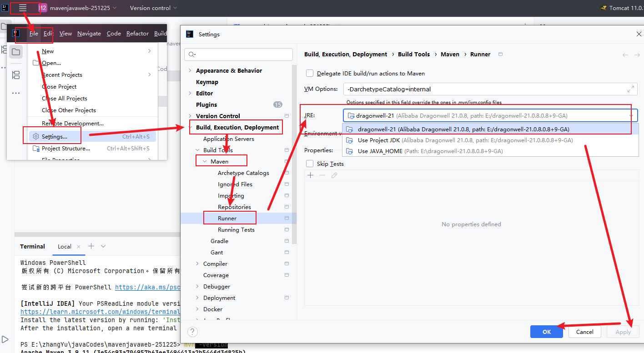Open the Refactor menu
644x353 pixels.
point(137,34)
